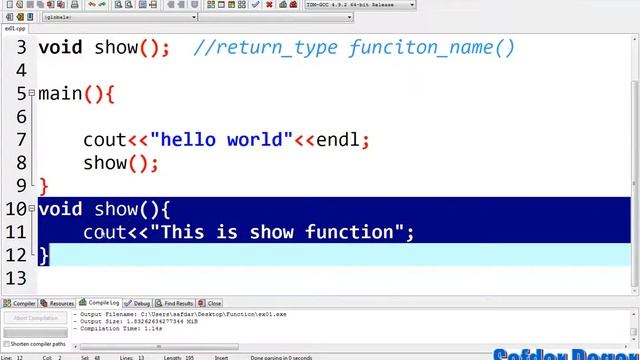
Task: Toggle Shorten compiler paths checkbox
Action: [6, 344]
